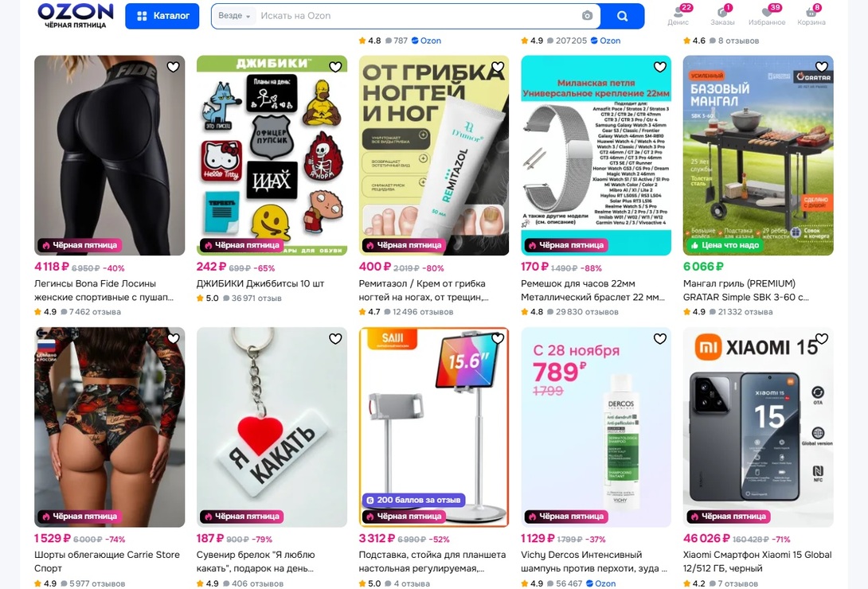Click Чёрная пятница badge on keychain card
This screenshot has height=589, width=868.
[x=242, y=516]
